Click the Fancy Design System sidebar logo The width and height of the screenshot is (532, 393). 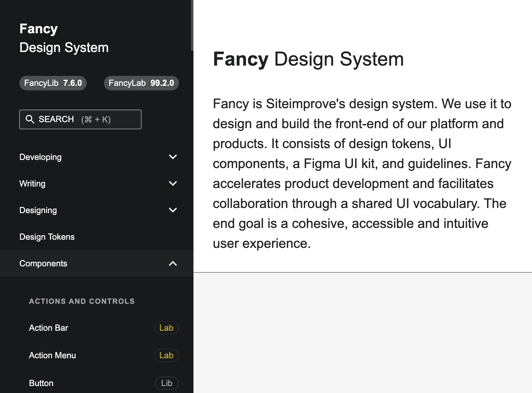click(64, 38)
